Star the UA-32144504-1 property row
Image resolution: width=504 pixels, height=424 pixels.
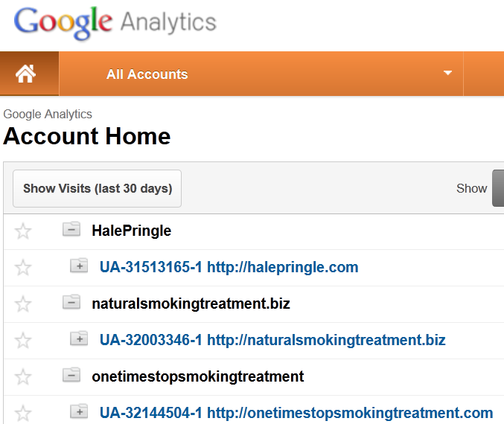coord(23,413)
